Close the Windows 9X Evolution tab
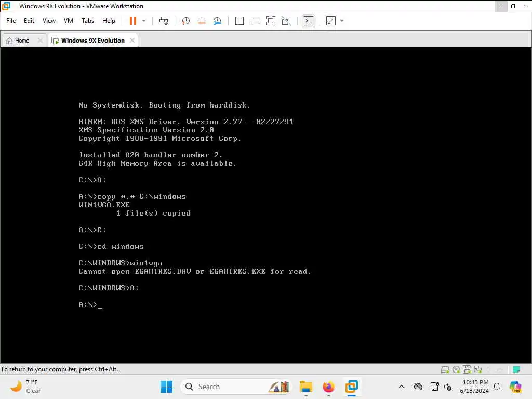The height and width of the screenshot is (399, 532). click(x=132, y=41)
